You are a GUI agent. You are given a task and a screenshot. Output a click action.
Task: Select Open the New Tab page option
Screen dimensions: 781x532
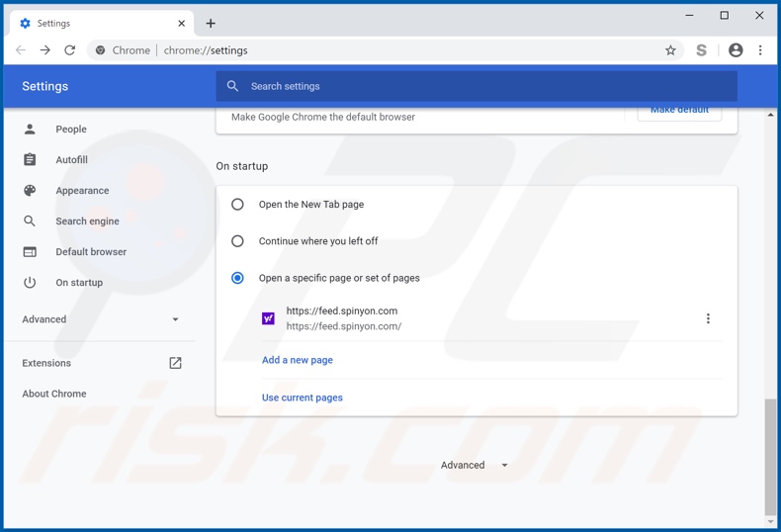[x=237, y=205]
